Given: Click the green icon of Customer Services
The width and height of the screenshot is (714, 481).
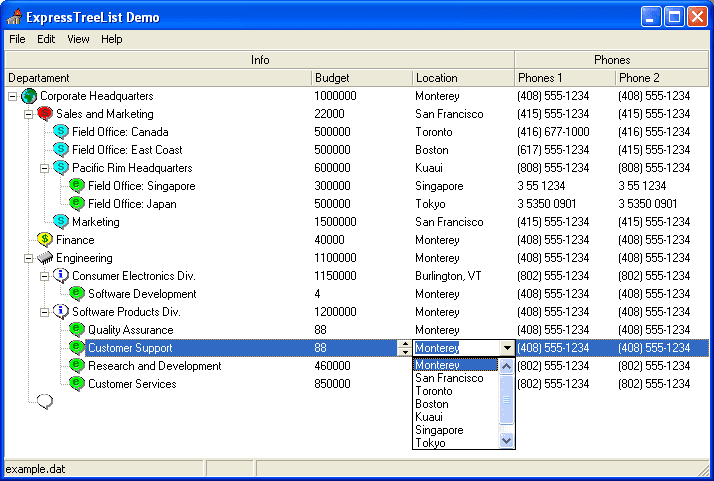Looking at the screenshot, I should (76, 384).
